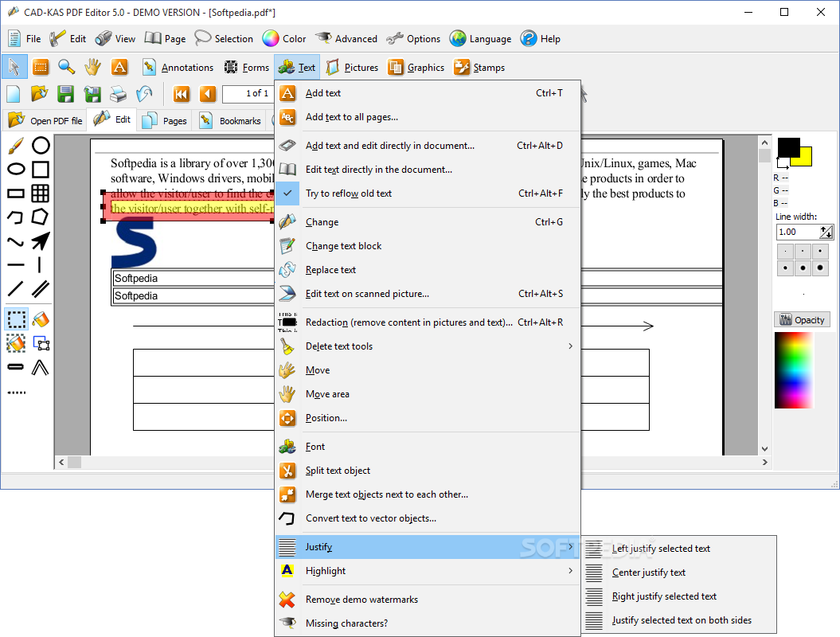Select the diagonal line tool

point(16,289)
